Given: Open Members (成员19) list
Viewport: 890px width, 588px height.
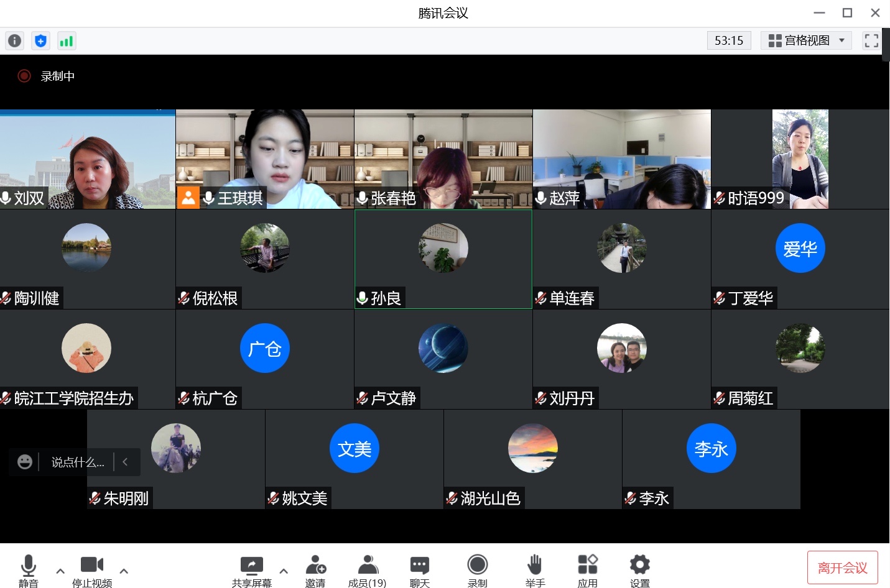Looking at the screenshot, I should (368, 570).
